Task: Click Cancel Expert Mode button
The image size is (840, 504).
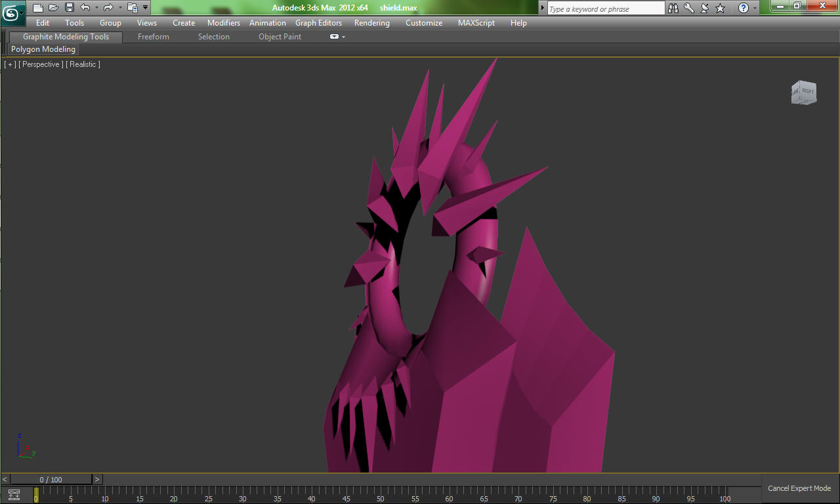Action: coord(799,488)
